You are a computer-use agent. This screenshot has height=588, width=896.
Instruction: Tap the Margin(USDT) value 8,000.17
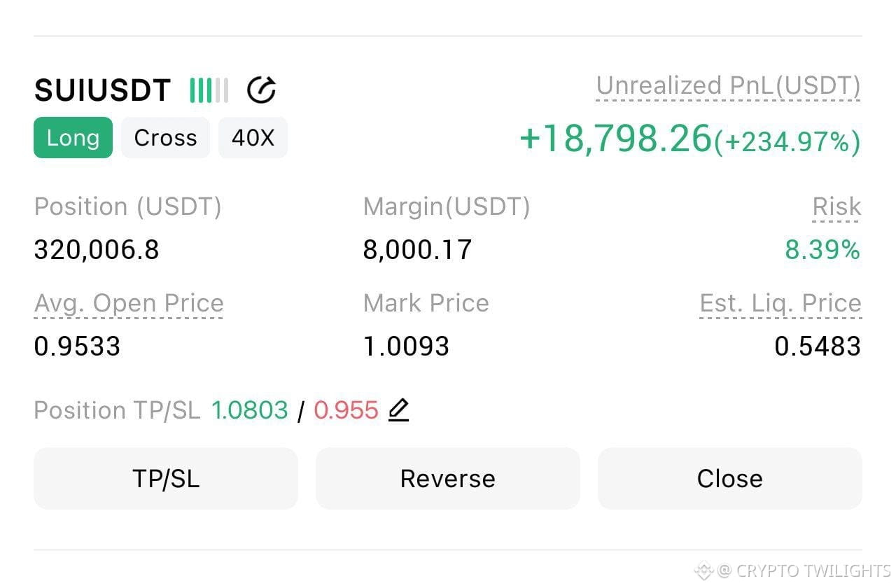(417, 250)
